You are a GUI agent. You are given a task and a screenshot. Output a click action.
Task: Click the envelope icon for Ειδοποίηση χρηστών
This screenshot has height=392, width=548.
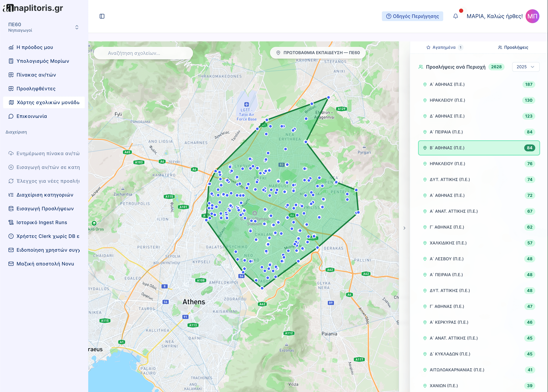tap(11, 250)
